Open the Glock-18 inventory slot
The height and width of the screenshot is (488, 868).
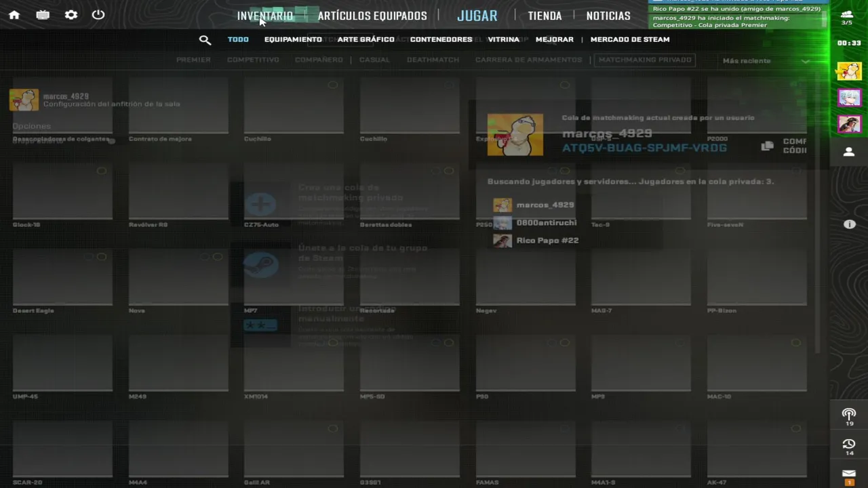pos(62,195)
